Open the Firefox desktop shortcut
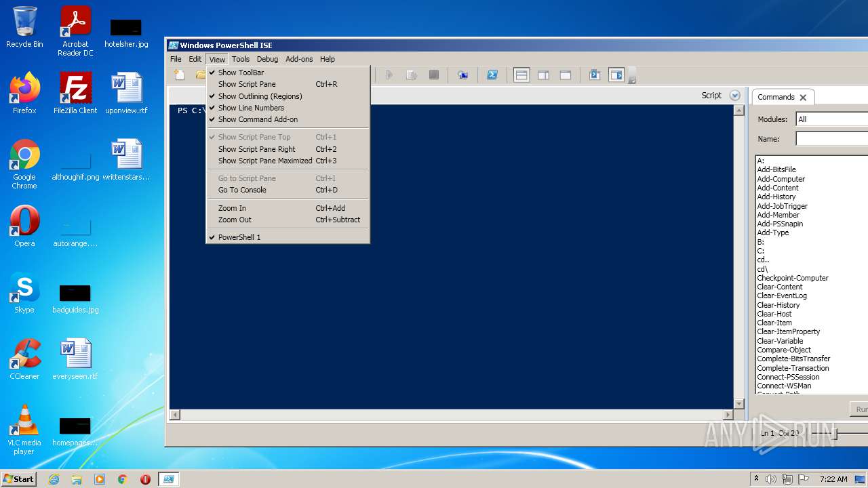This screenshot has height=488, width=868. tap(24, 94)
